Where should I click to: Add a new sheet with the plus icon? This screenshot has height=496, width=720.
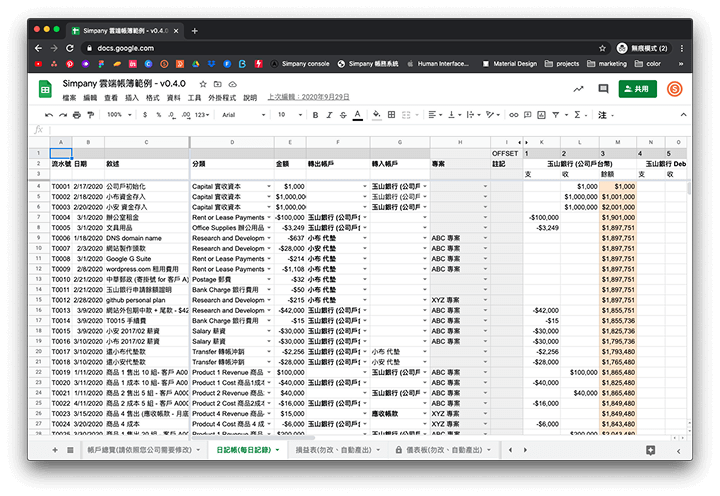point(55,450)
